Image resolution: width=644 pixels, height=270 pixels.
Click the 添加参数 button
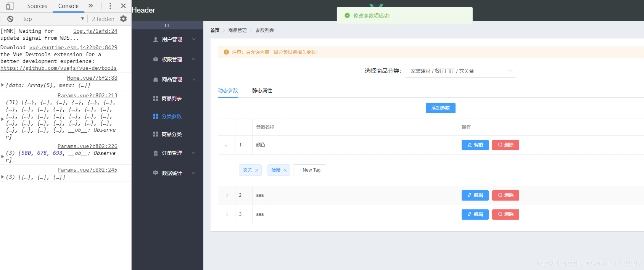click(441, 108)
